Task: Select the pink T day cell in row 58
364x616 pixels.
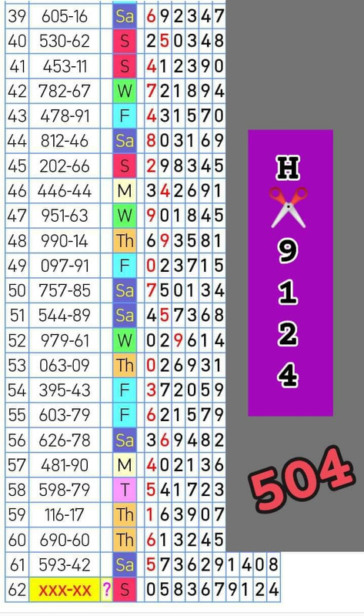Action: (125, 490)
